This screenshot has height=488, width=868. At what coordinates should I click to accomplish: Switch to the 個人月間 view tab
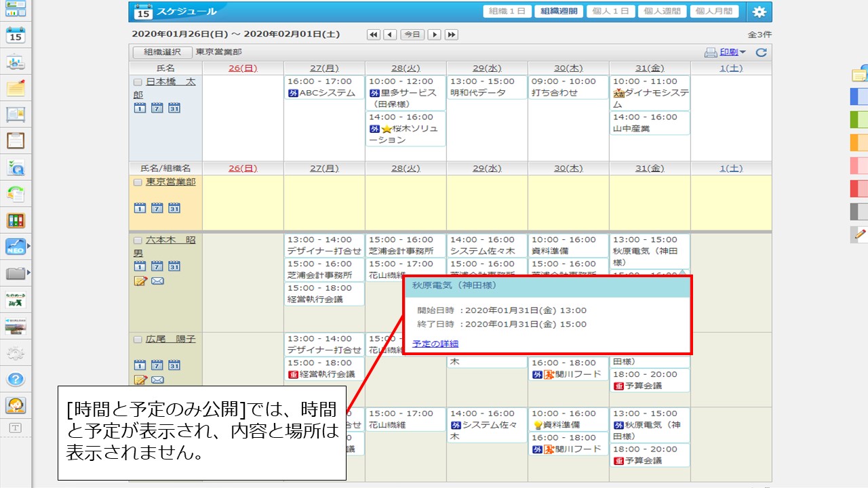(x=714, y=12)
